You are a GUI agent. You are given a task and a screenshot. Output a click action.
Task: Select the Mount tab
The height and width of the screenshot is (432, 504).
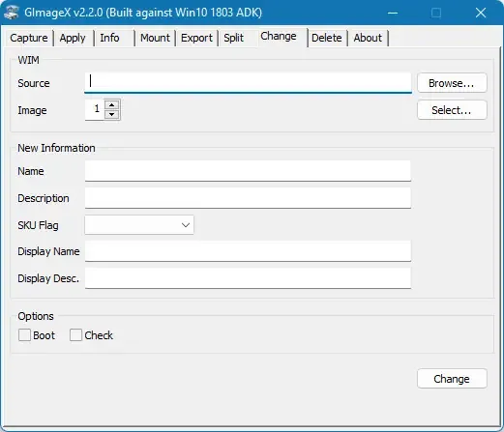[x=155, y=38]
